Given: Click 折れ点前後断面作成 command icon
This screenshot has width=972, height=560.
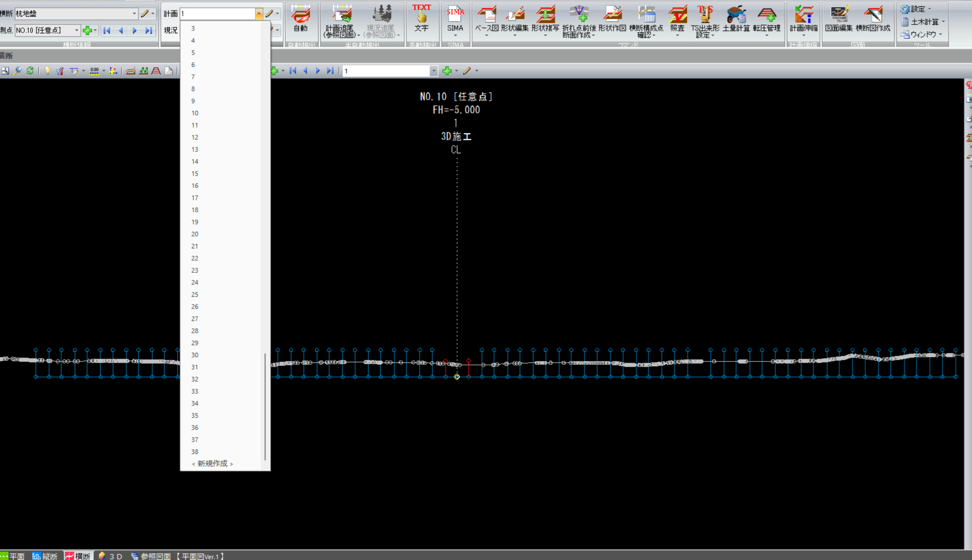Looking at the screenshot, I should (579, 21).
